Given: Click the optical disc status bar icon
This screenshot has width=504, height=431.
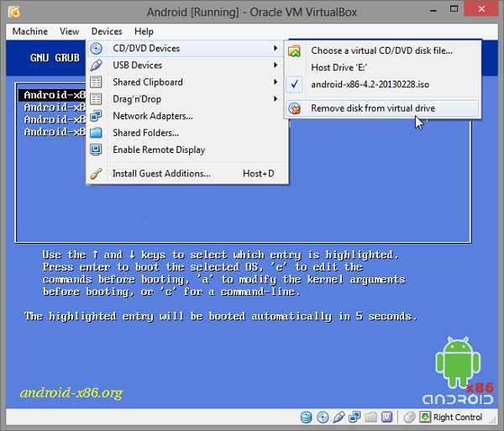Looking at the screenshot, I should tap(323, 418).
